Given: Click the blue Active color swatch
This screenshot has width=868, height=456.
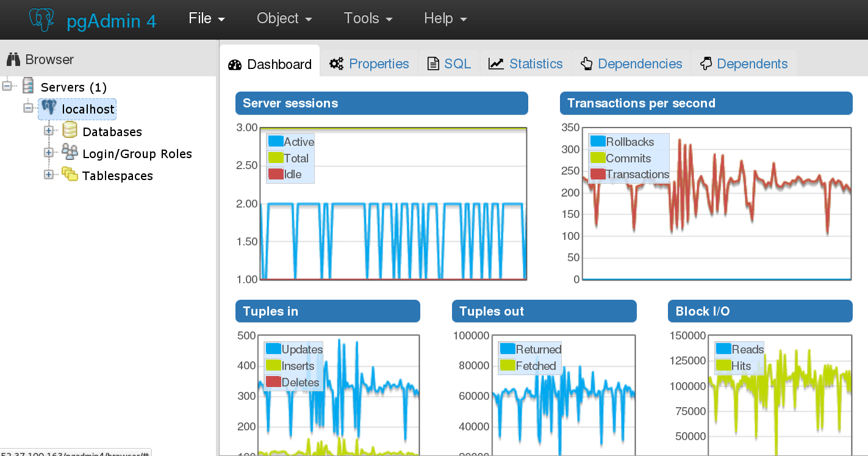Looking at the screenshot, I should click(276, 141).
